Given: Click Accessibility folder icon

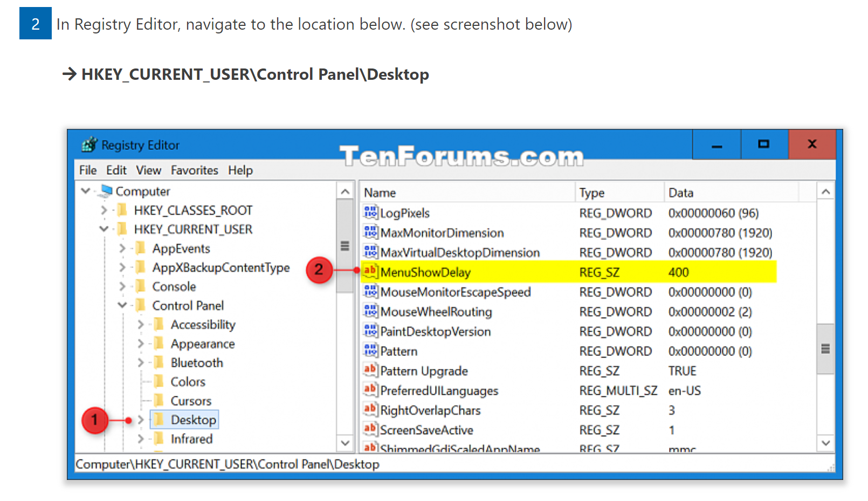Looking at the screenshot, I should pyautogui.click(x=159, y=324).
